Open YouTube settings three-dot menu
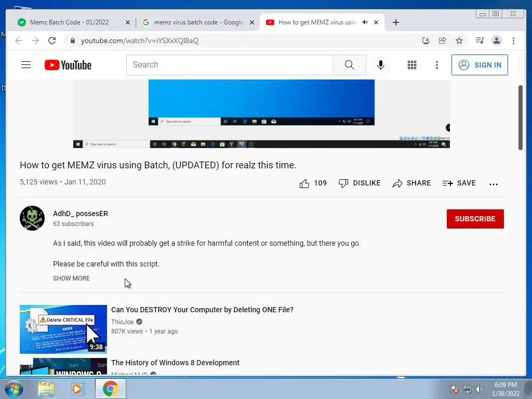The height and width of the screenshot is (399, 532). pos(436,65)
